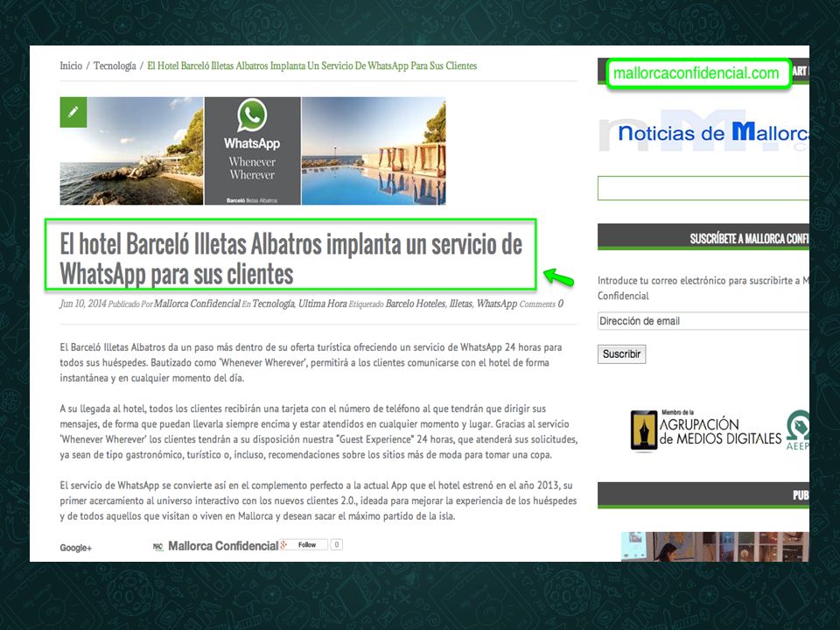Open the Mallorca Confidencial author link
The width and height of the screenshot is (840, 630).
[197, 304]
